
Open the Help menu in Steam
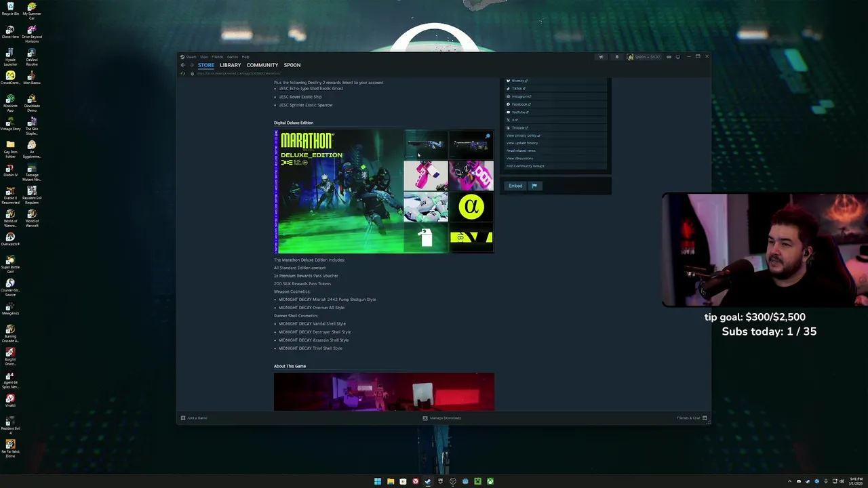click(245, 57)
